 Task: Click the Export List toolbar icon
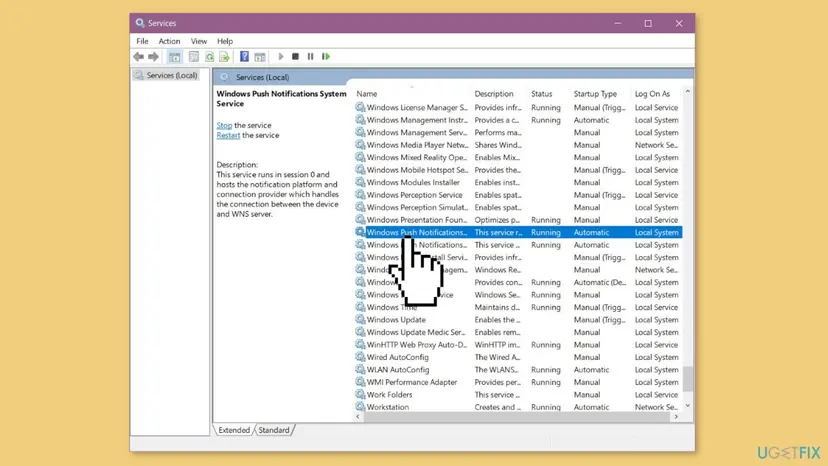[224, 57]
